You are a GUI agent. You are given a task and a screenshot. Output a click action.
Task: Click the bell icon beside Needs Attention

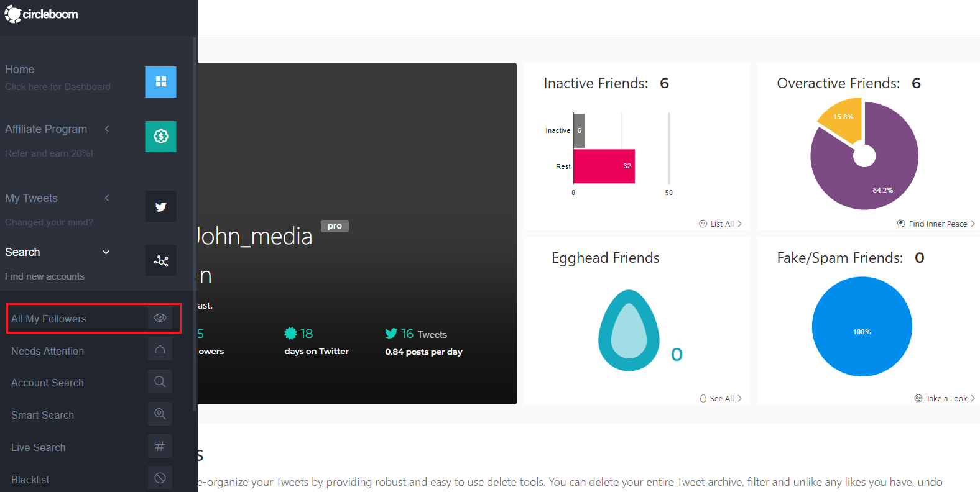pos(160,349)
